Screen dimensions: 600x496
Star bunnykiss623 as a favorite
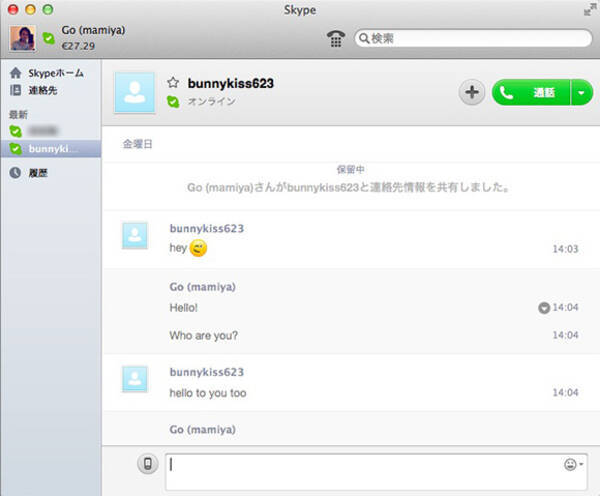[173, 83]
